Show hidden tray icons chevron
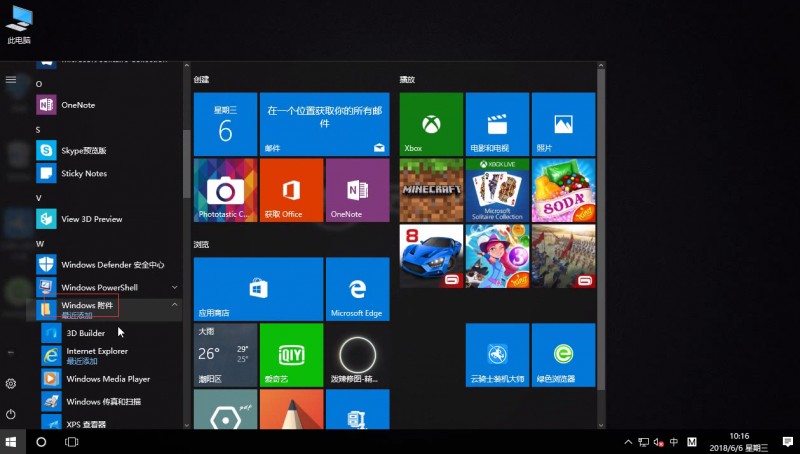 point(628,442)
